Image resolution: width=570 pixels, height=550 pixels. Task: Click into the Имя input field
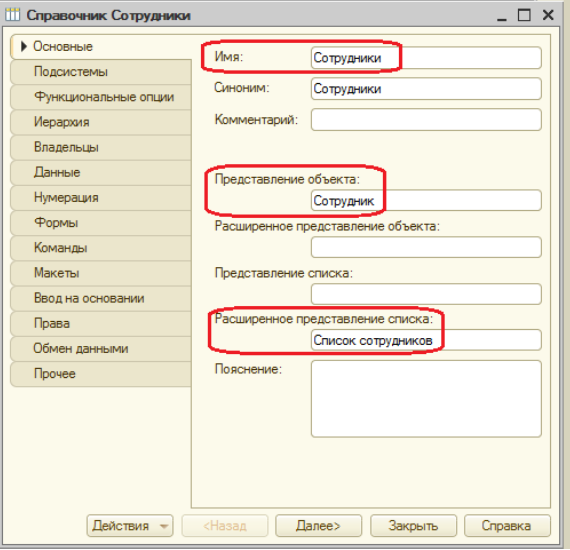pyautogui.click(x=426, y=57)
